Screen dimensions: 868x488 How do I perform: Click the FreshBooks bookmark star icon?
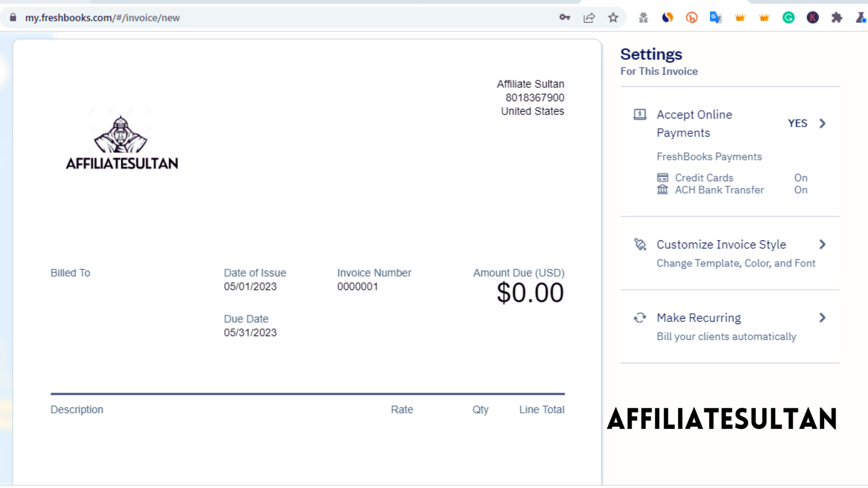(x=613, y=17)
